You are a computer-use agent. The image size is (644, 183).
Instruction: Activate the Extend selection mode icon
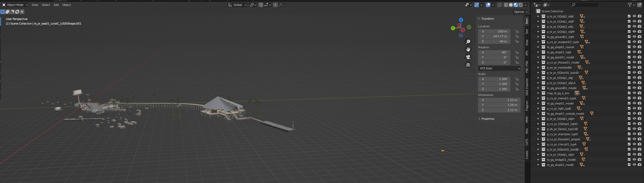pyautogui.click(x=7, y=12)
